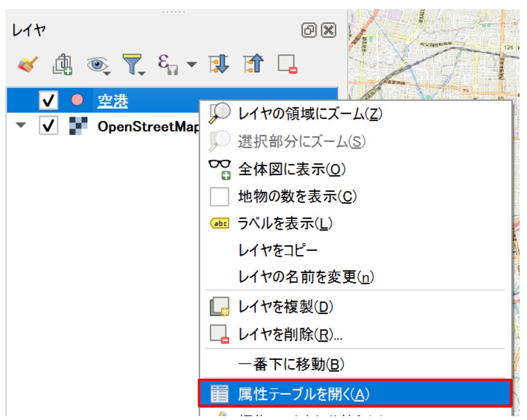Click the expand all layers icon

(219, 64)
